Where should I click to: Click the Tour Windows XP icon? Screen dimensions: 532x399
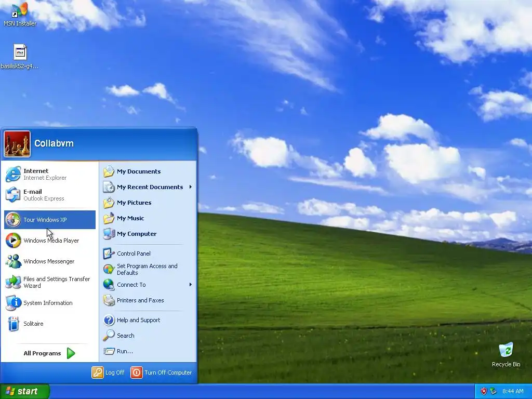point(13,220)
